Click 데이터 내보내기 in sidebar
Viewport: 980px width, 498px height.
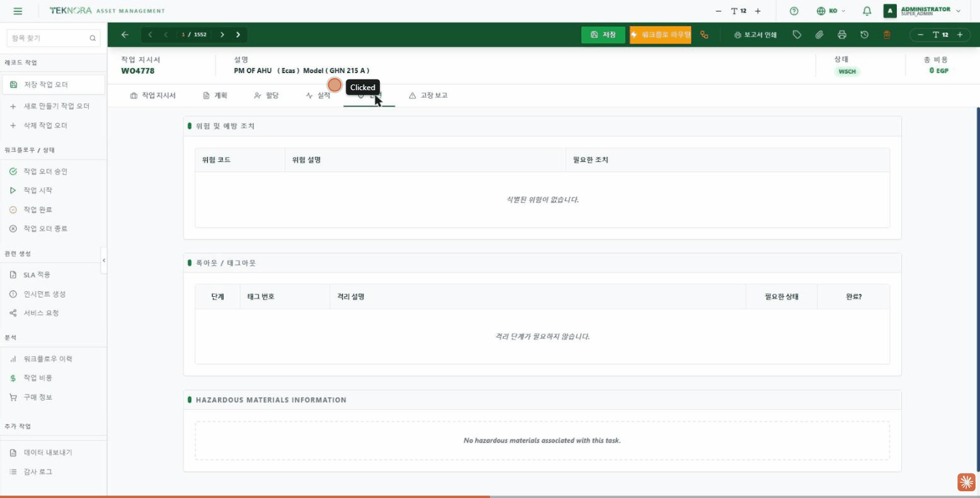[53, 453]
